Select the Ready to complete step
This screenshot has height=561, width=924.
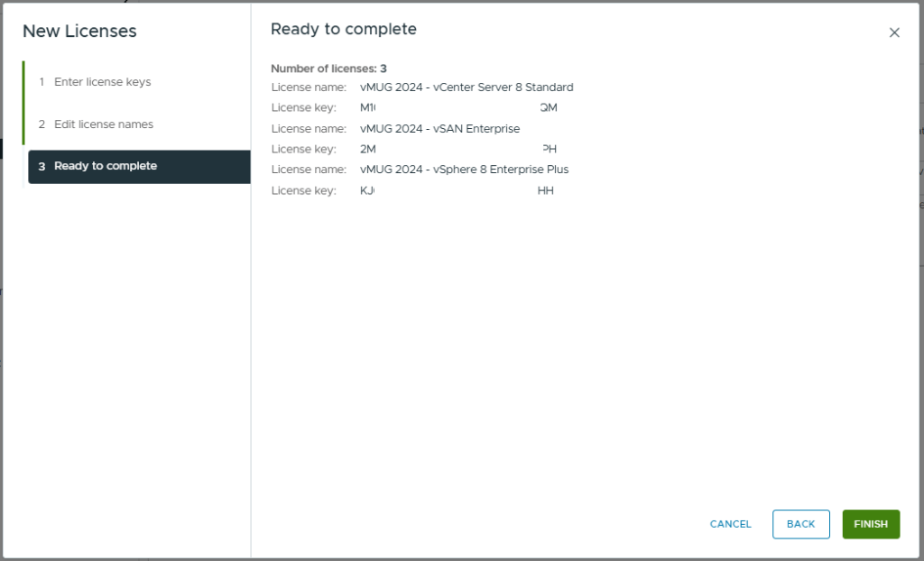point(105,166)
